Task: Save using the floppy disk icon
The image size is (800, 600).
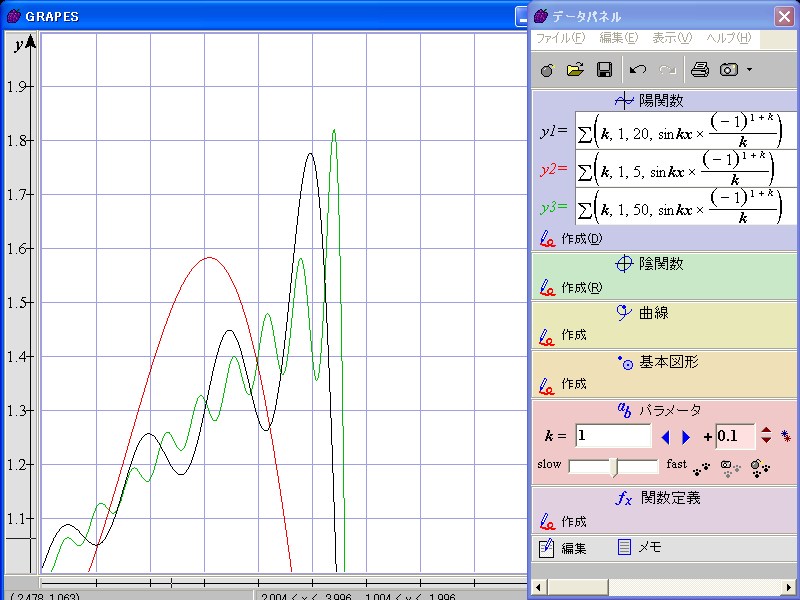Action: click(x=604, y=70)
